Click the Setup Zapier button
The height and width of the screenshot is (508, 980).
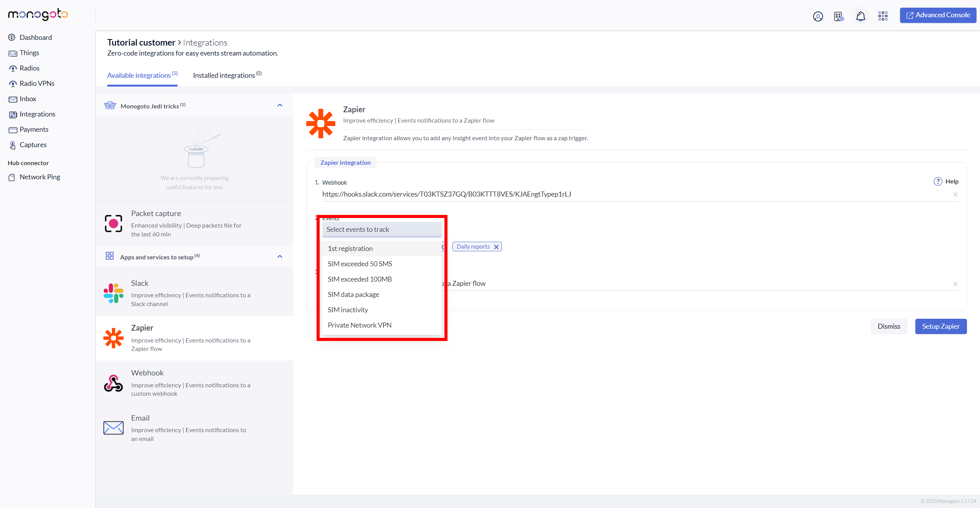pos(941,326)
